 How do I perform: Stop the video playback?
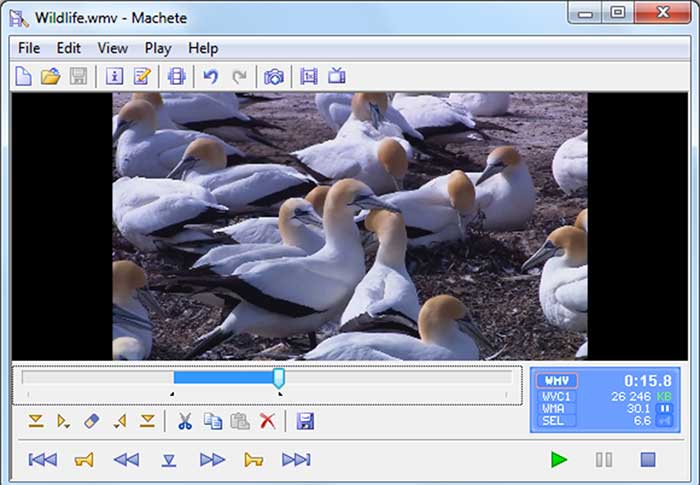[x=648, y=460]
